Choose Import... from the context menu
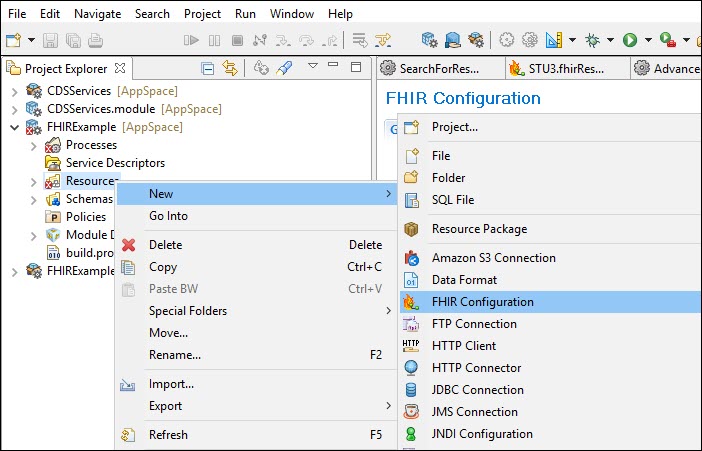 171,384
